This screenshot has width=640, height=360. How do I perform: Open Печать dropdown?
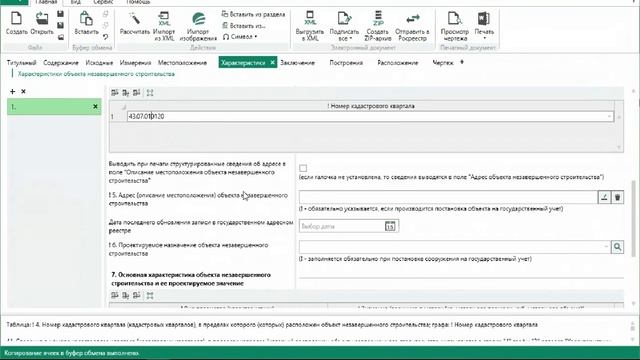pos(484,27)
